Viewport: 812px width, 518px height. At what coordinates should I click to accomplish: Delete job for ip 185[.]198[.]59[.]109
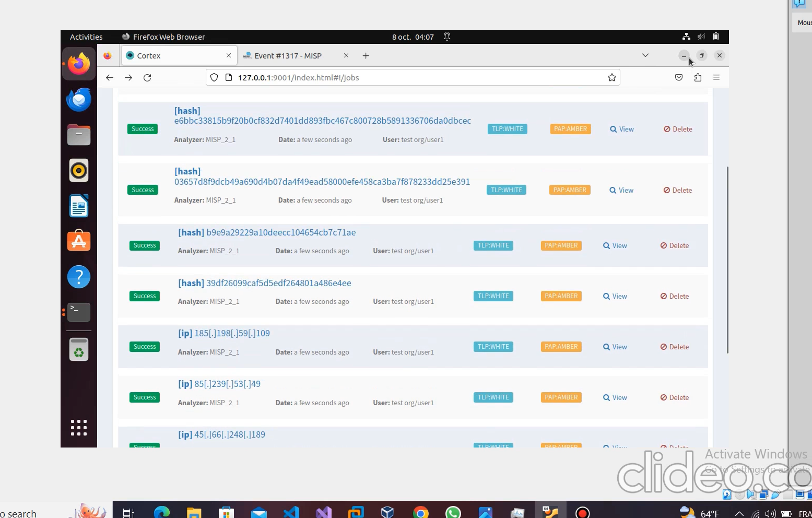[x=675, y=347]
